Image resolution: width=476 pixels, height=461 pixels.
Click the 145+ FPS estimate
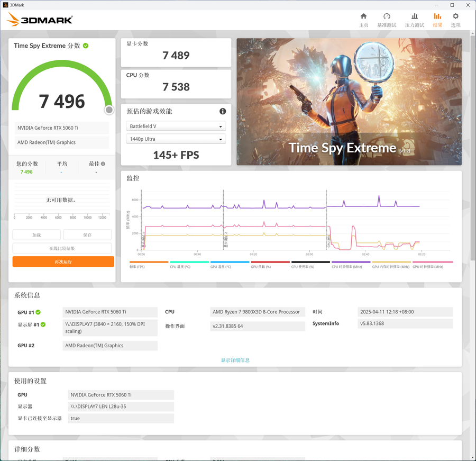click(x=176, y=155)
